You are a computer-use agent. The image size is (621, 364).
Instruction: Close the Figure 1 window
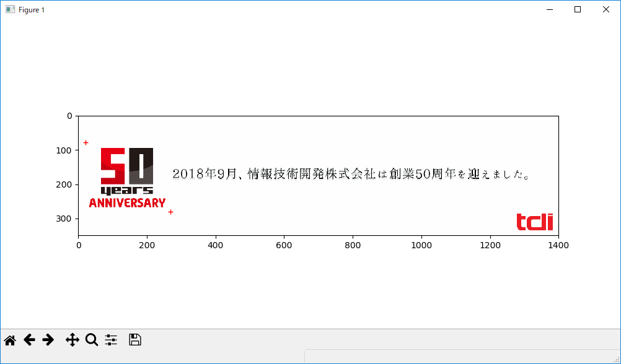[606, 10]
